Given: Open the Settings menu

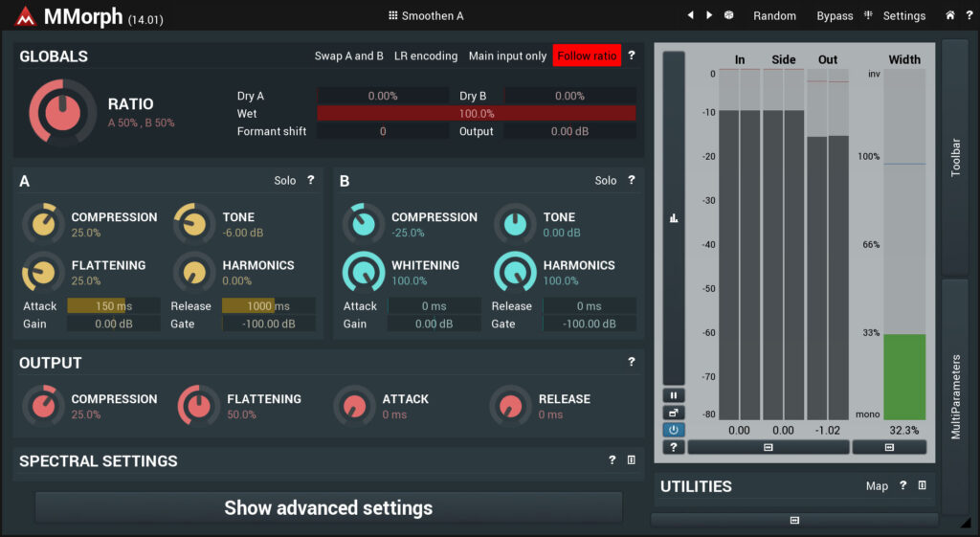Looking at the screenshot, I should 903,15.
